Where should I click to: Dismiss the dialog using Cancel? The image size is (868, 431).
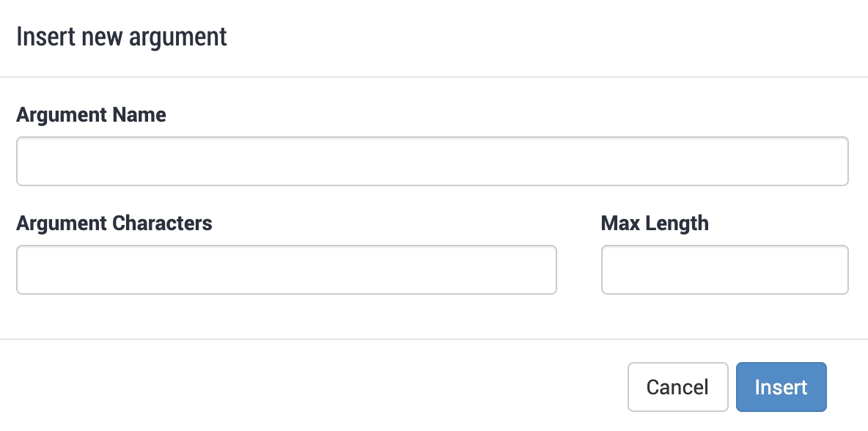pos(677,387)
